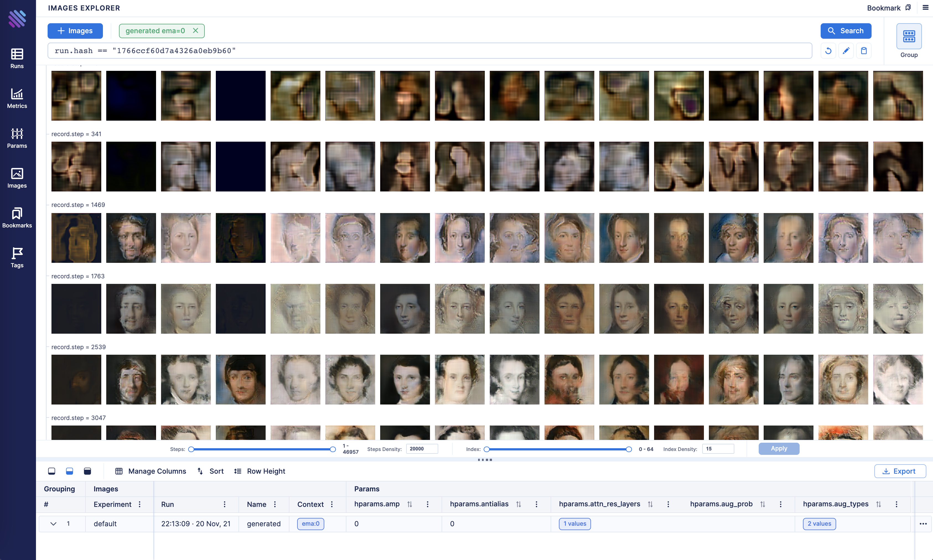The image size is (933, 560).
Task: Focus the Index Density input field
Action: tap(718, 449)
